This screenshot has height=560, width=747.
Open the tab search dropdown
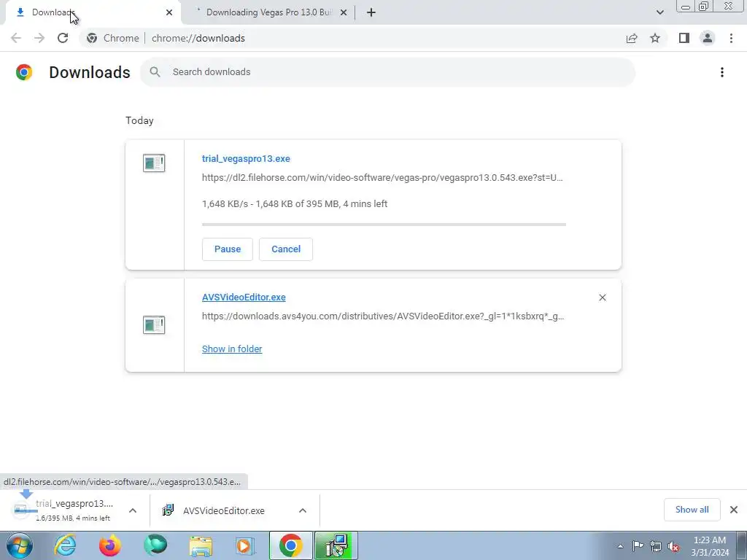pos(659,12)
